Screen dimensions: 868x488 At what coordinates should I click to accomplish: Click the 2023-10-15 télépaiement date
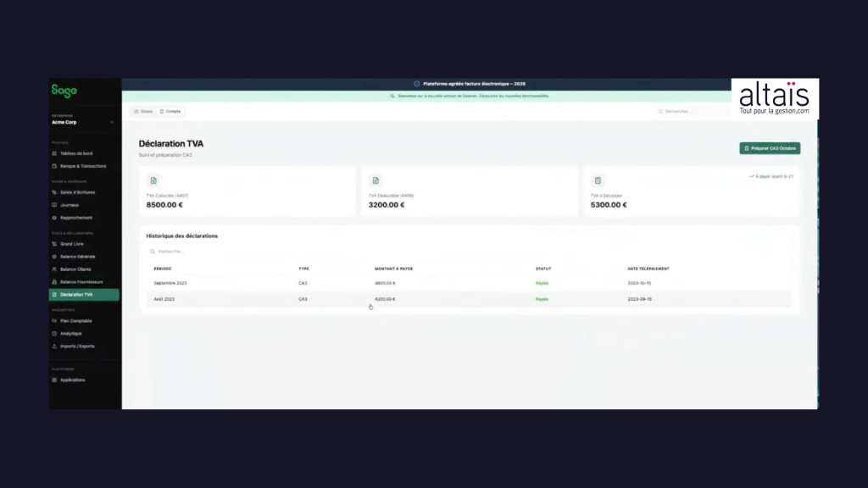point(639,283)
